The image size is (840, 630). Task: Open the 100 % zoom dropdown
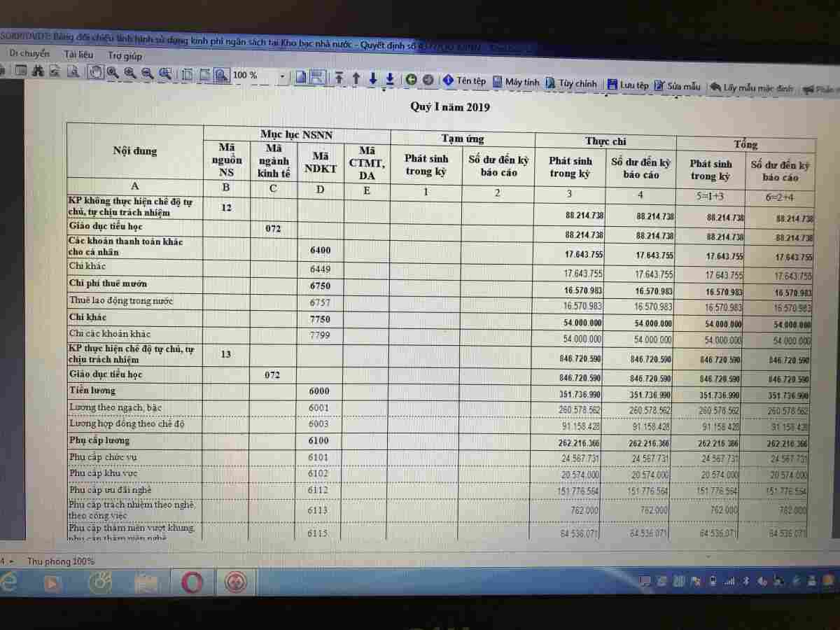click(x=282, y=76)
